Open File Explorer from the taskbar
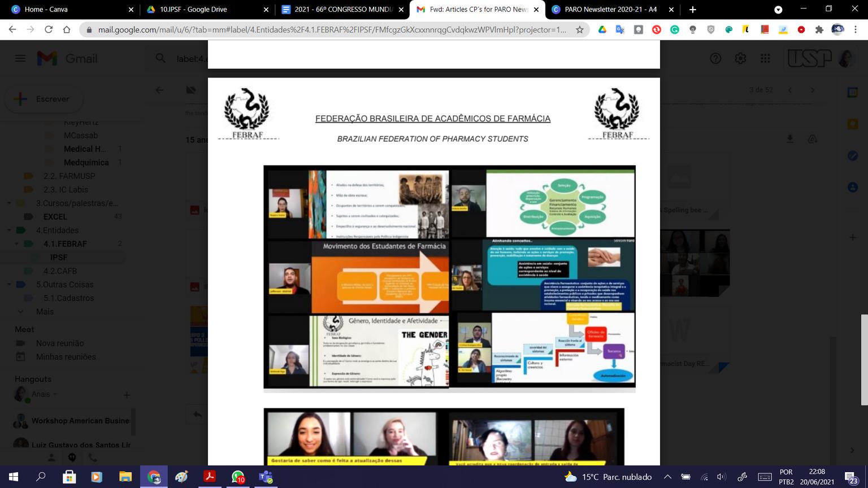Screen dimensions: 868x488 pyautogui.click(x=125, y=477)
